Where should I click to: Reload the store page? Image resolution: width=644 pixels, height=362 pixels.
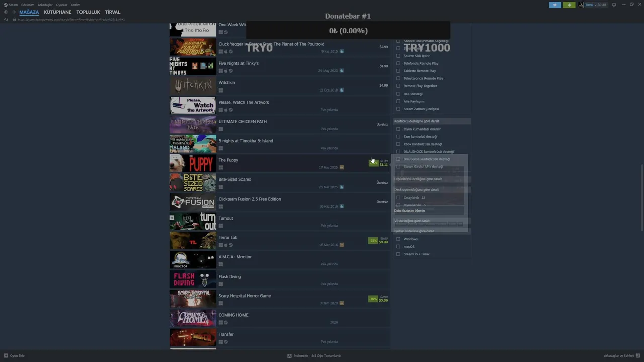coord(6,19)
